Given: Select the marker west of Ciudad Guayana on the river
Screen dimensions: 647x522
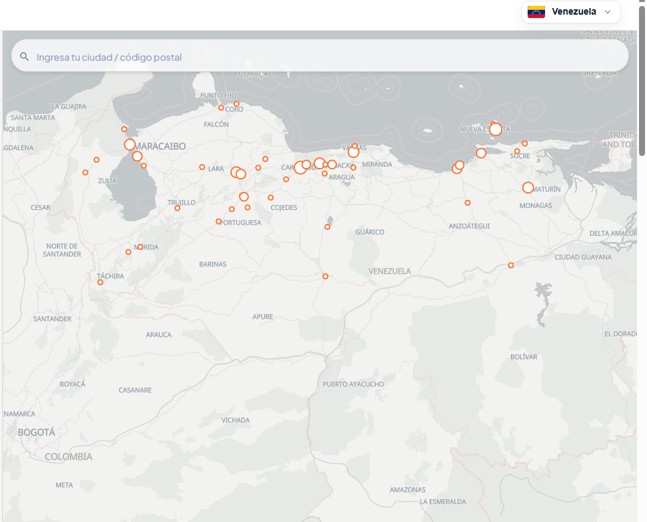Looking at the screenshot, I should tap(511, 265).
